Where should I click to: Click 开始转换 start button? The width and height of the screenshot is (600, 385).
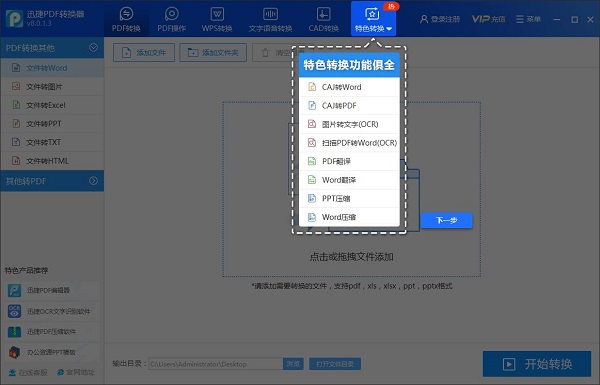coord(537,364)
